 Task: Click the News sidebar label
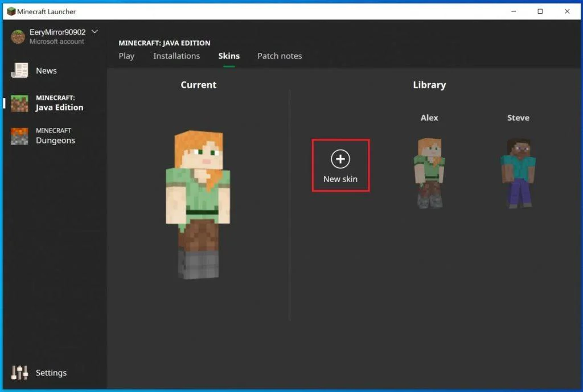click(x=46, y=71)
